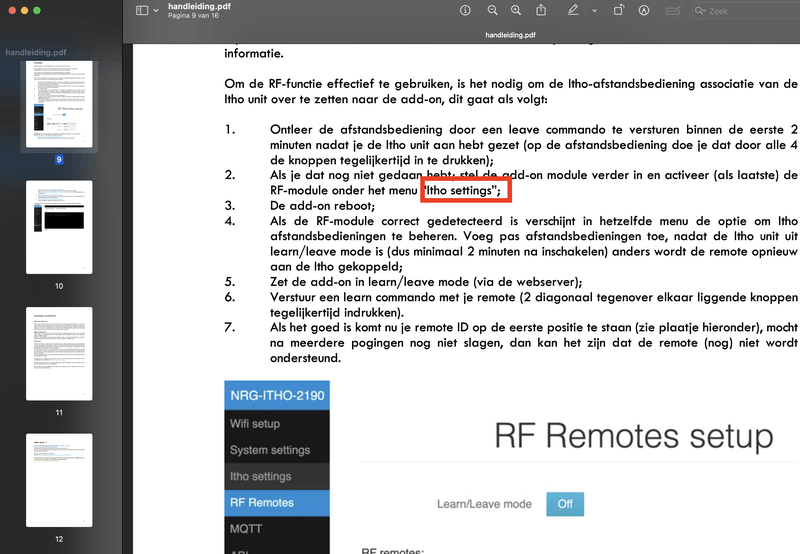
Task: Open the Share menu
Action: pyautogui.click(x=541, y=10)
